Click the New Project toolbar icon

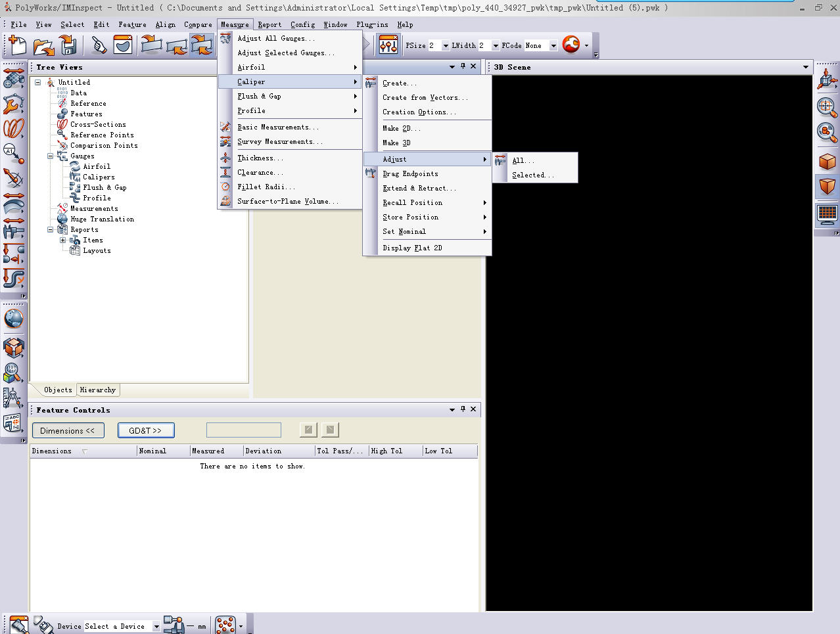tap(18, 45)
